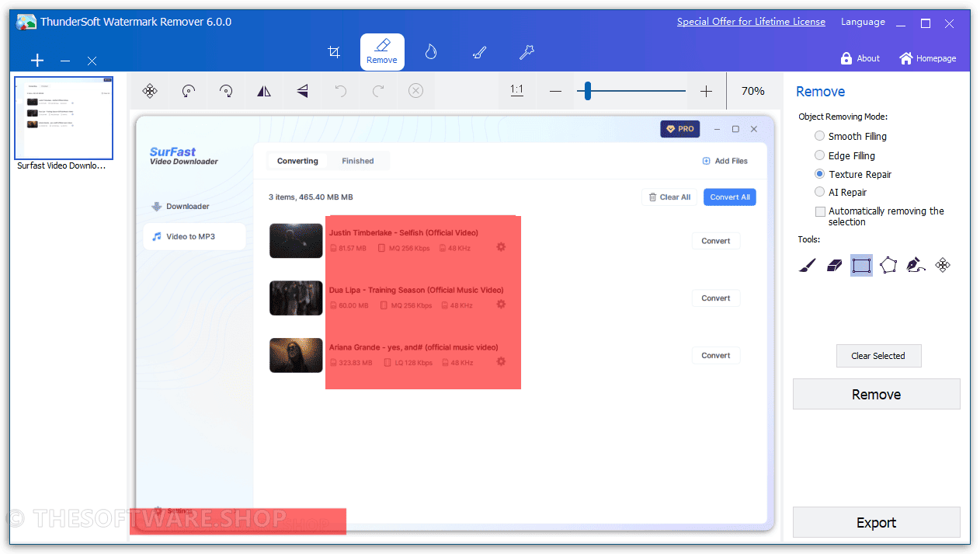Click Video to MP3 in the canvas image
This screenshot has width=980, height=554.
[194, 236]
